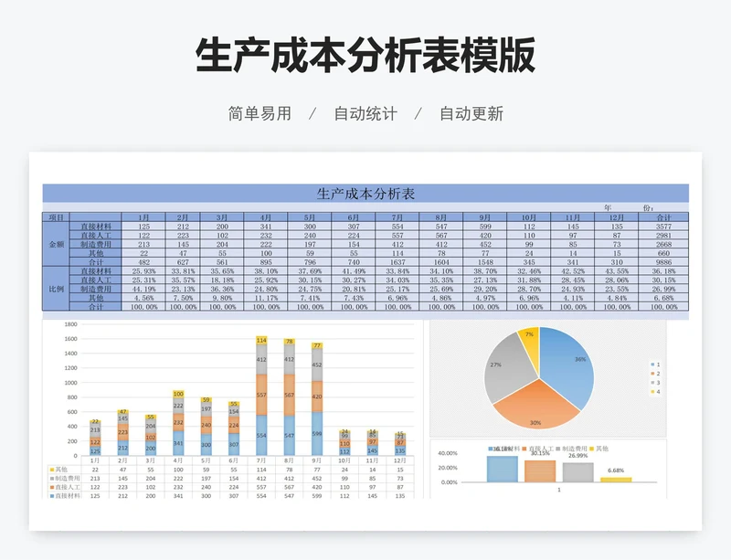This screenshot has height=560, width=731.
Task: Click the 4月 合计 cell 895
Action: (x=266, y=262)
